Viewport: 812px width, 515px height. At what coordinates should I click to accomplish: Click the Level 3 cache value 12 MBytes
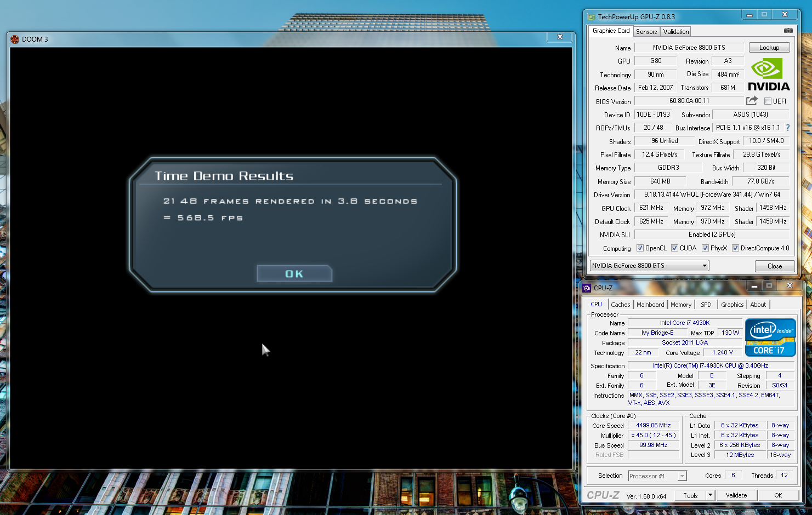pos(740,455)
